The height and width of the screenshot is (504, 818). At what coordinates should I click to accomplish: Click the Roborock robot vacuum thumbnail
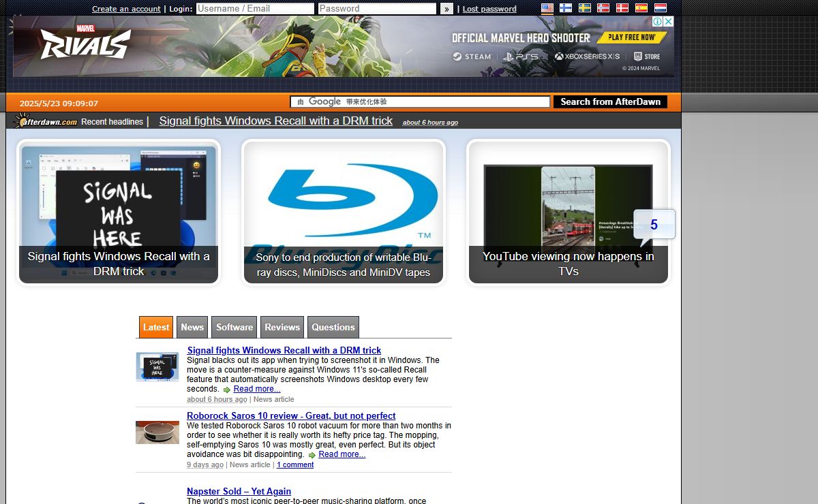click(157, 432)
